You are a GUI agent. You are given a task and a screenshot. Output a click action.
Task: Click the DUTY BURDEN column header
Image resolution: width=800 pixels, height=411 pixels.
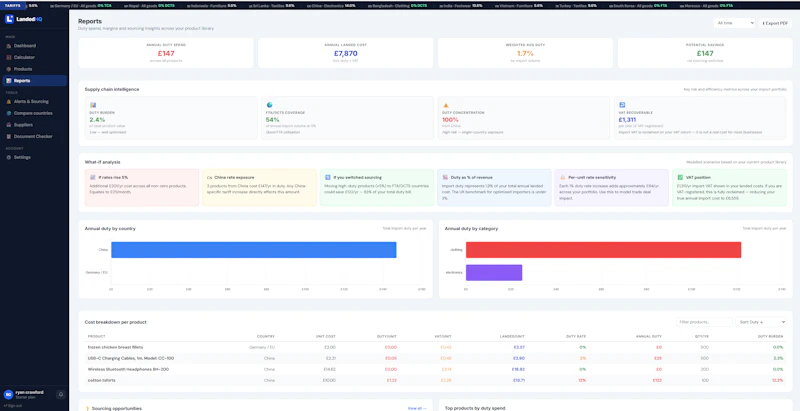770,337
